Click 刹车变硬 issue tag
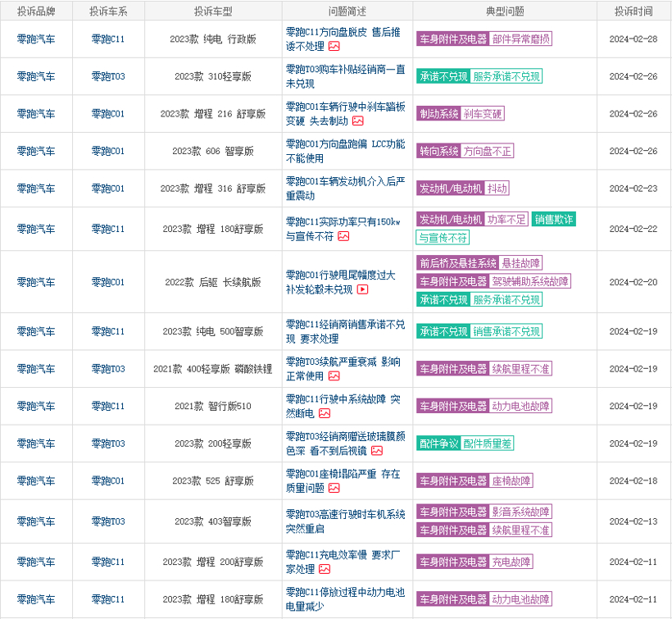 click(x=483, y=114)
